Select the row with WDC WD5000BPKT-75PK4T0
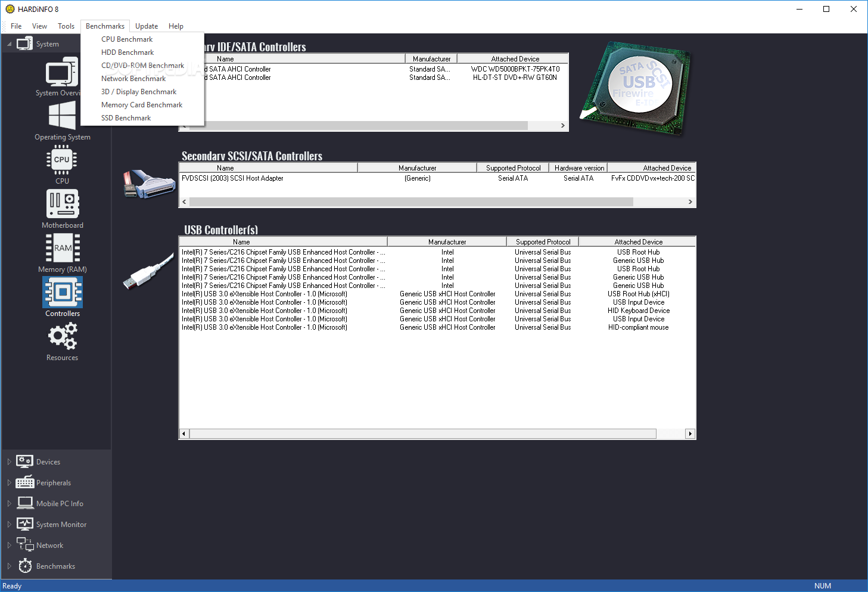 pos(386,69)
